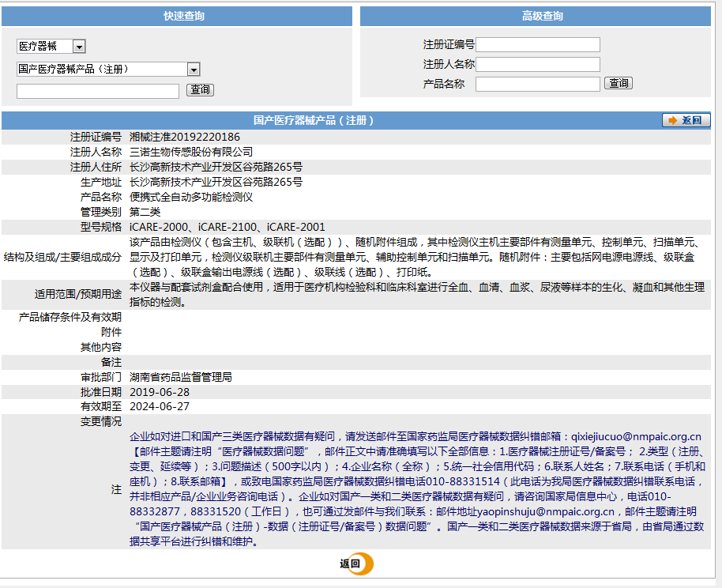
Task: Click the 注册人名称 input field
Action: pyautogui.click(x=538, y=64)
